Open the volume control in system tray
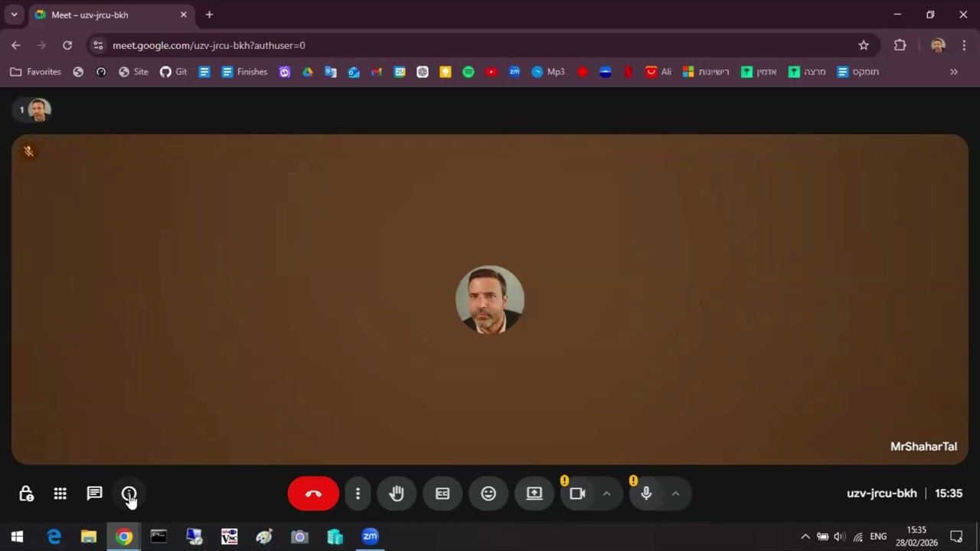Viewport: 980px width, 551px height. [840, 536]
